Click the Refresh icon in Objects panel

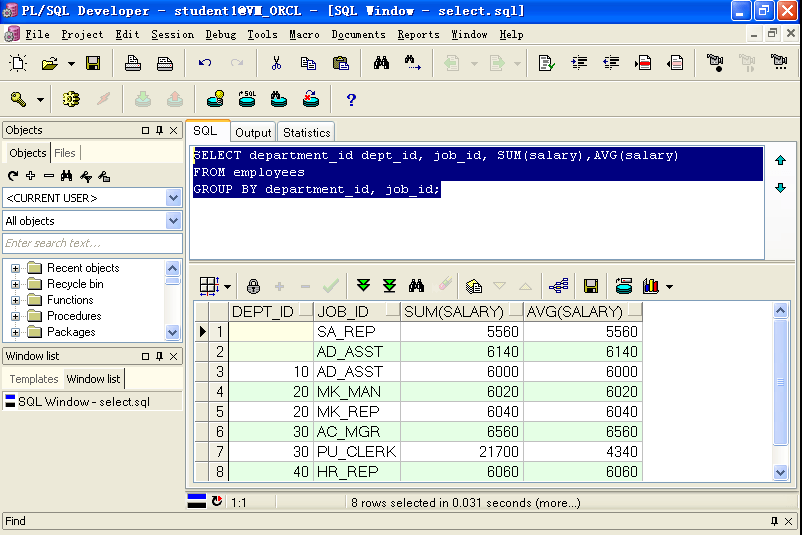click(13, 176)
